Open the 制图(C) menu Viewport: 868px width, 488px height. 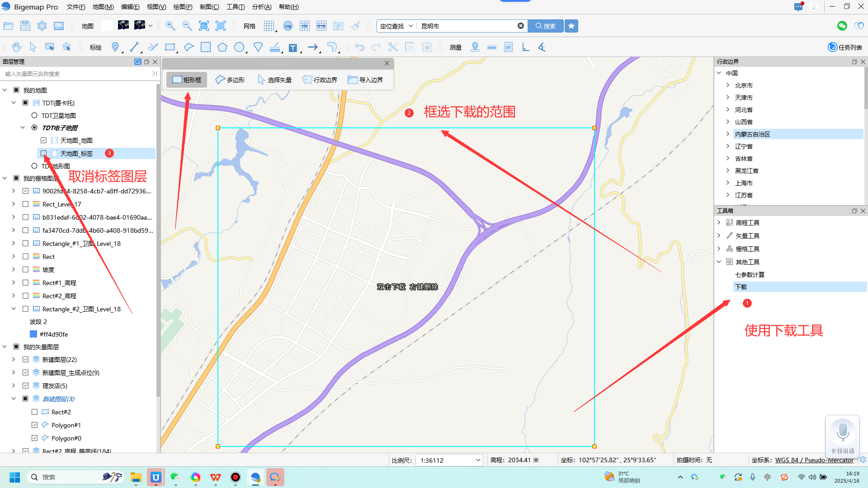209,7
